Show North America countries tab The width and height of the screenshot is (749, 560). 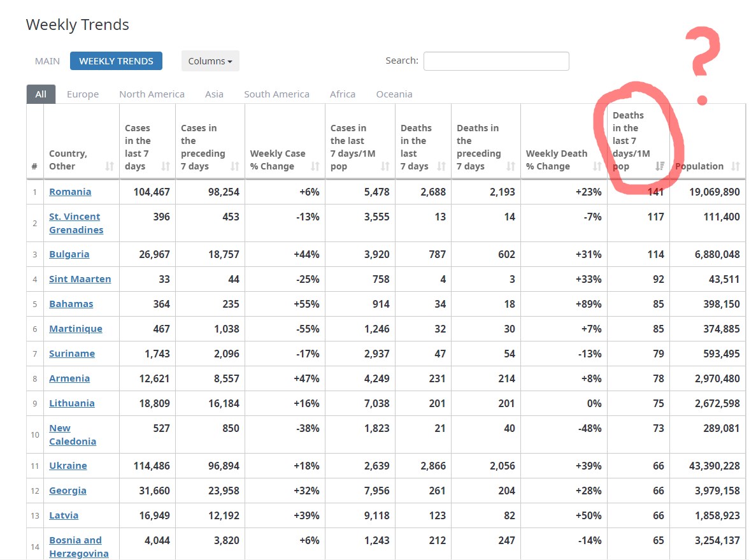152,94
